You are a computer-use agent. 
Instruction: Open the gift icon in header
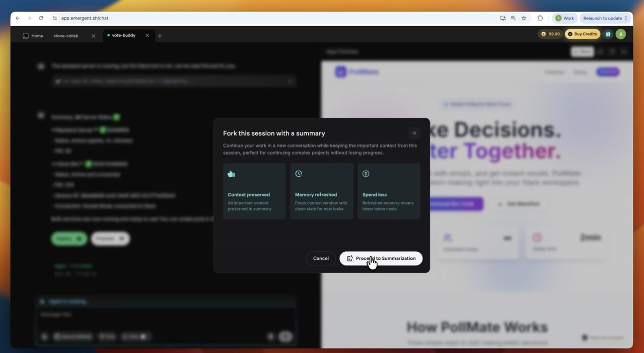click(608, 34)
